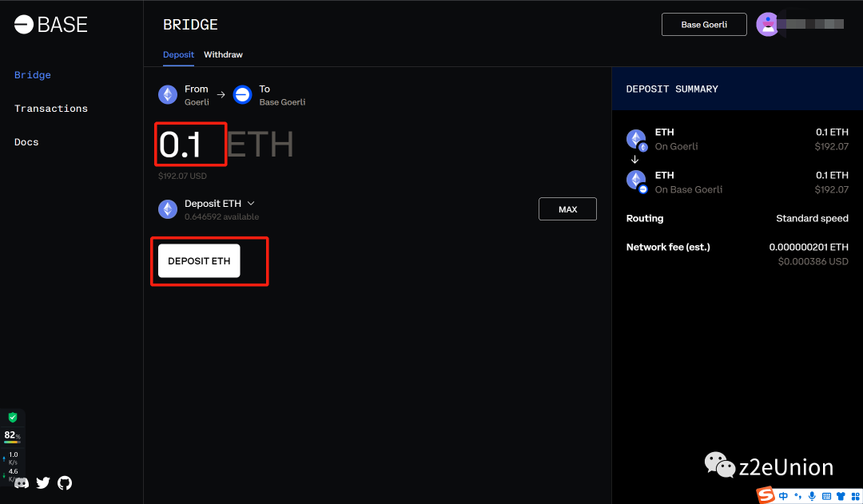Click the MAX button
This screenshot has width=863, height=504.
pyautogui.click(x=567, y=208)
